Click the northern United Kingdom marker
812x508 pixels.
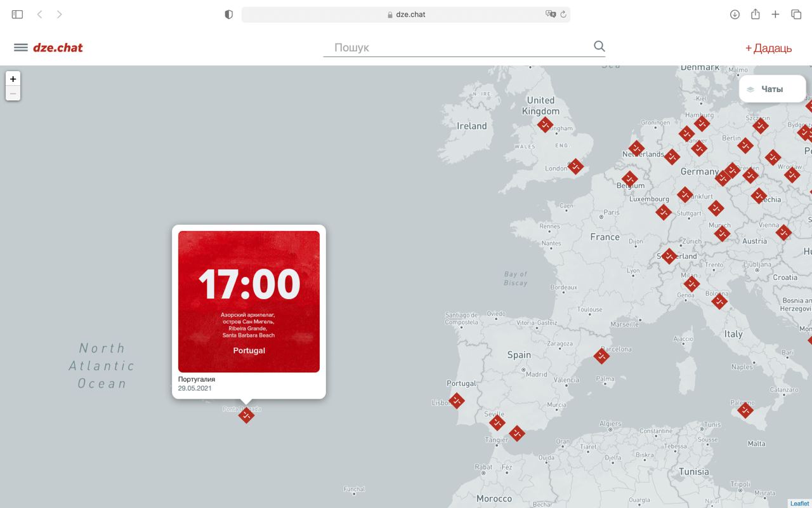click(x=545, y=124)
